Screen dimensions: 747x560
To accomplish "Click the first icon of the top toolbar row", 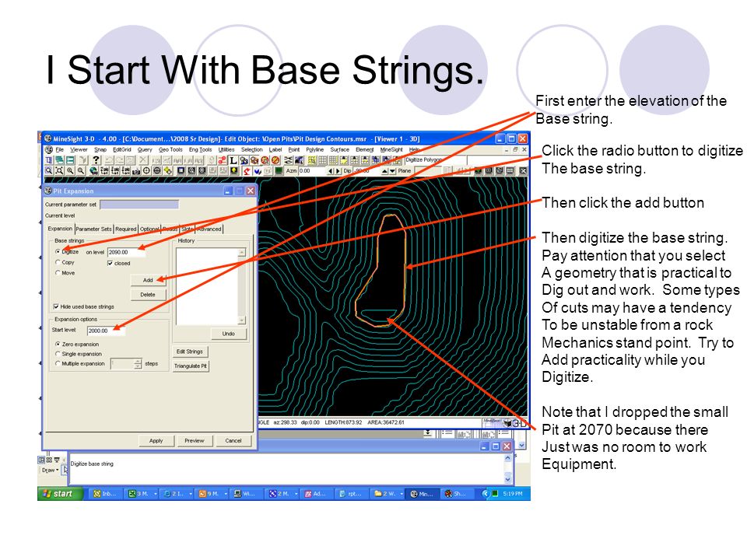I will [x=48, y=160].
